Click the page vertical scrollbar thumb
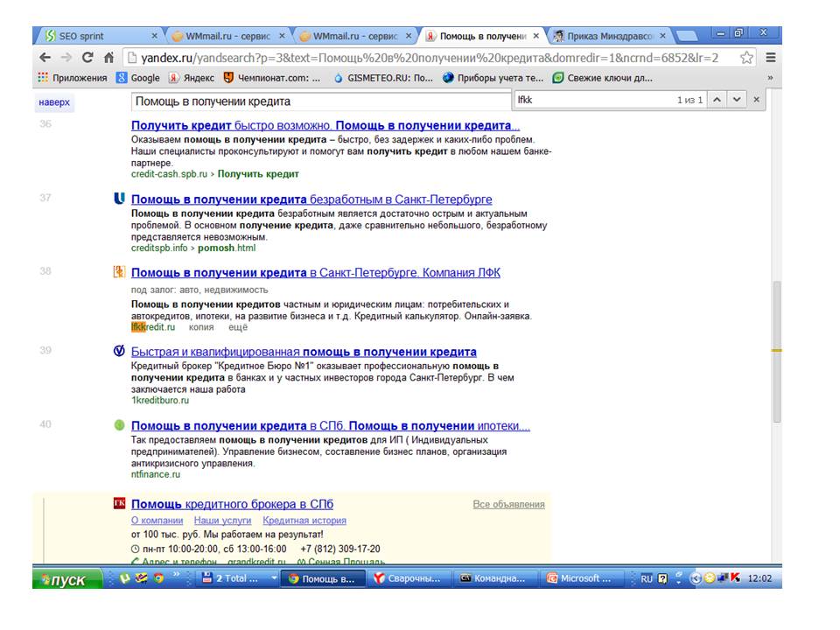The image size is (840, 630). 777,353
